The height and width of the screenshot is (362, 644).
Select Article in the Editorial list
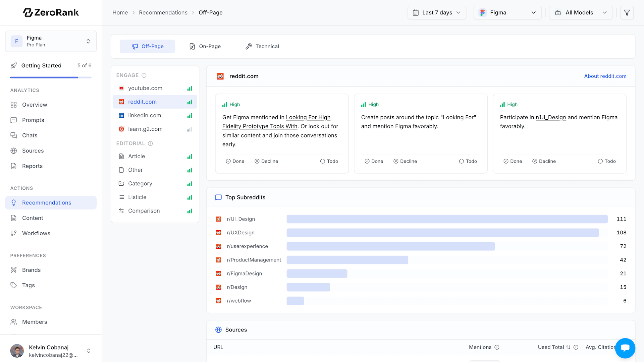pos(155,157)
